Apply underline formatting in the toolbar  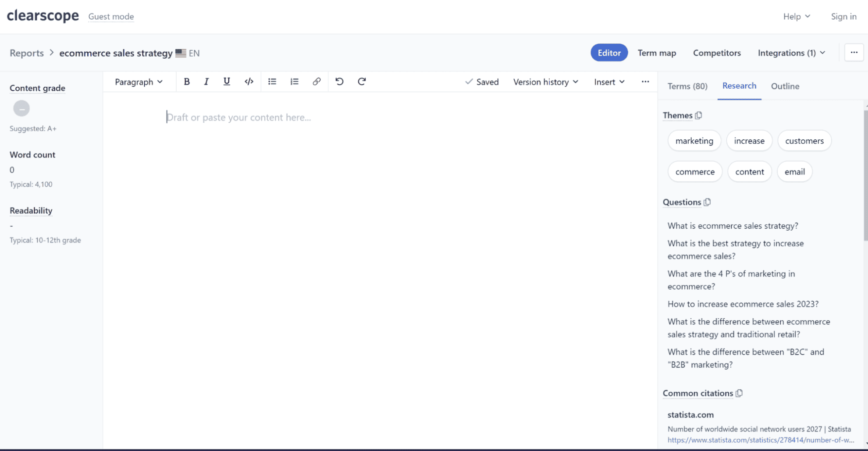tap(227, 82)
